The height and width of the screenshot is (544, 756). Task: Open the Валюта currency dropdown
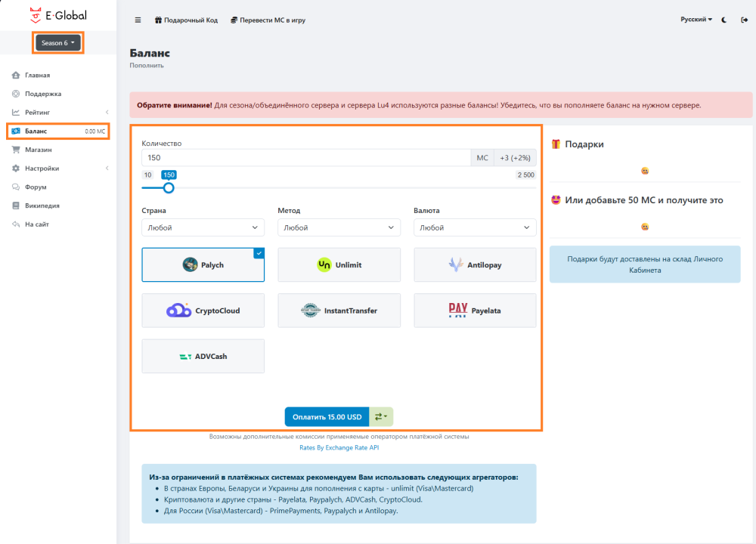click(475, 227)
